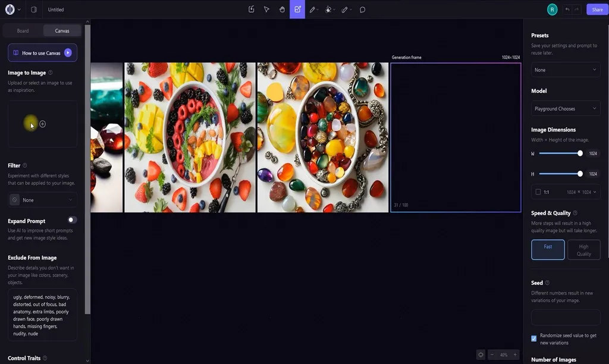This screenshot has width=609, height=364.
Task: Open the comment bubble tool
Action: coord(362,10)
